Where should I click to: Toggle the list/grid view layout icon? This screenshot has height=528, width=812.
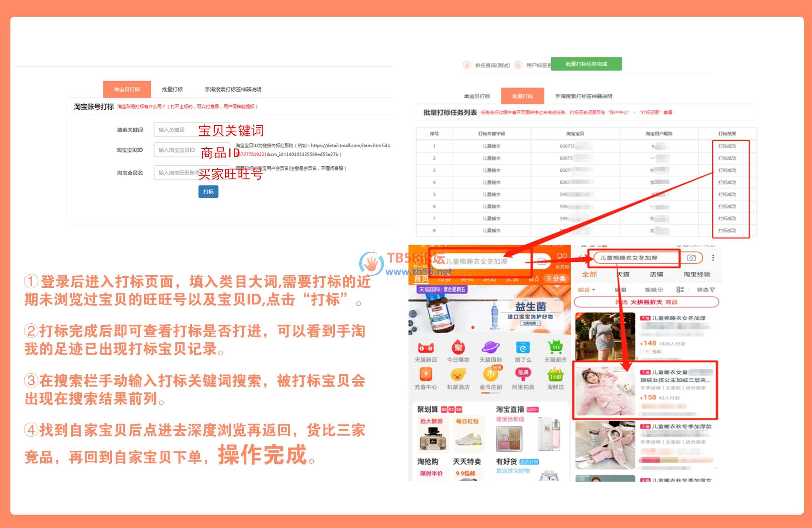coord(680,290)
